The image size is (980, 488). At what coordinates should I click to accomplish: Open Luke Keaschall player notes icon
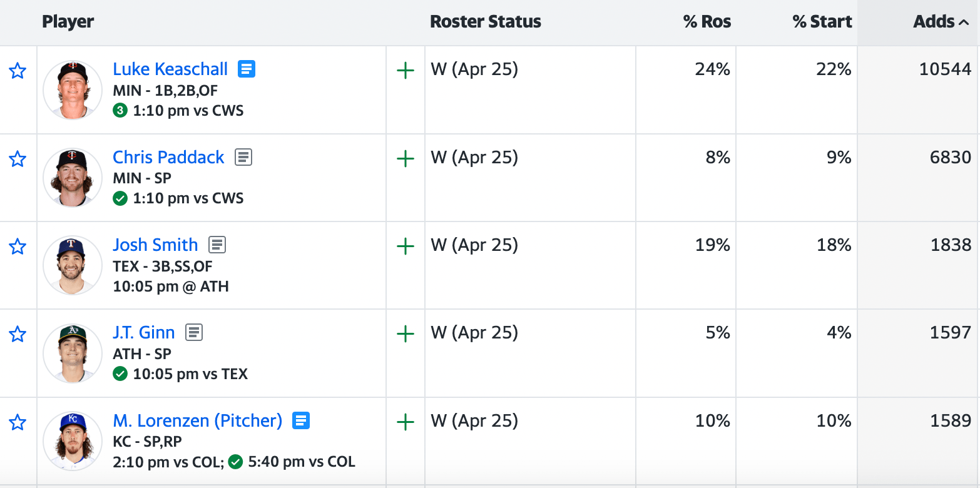pos(247,69)
